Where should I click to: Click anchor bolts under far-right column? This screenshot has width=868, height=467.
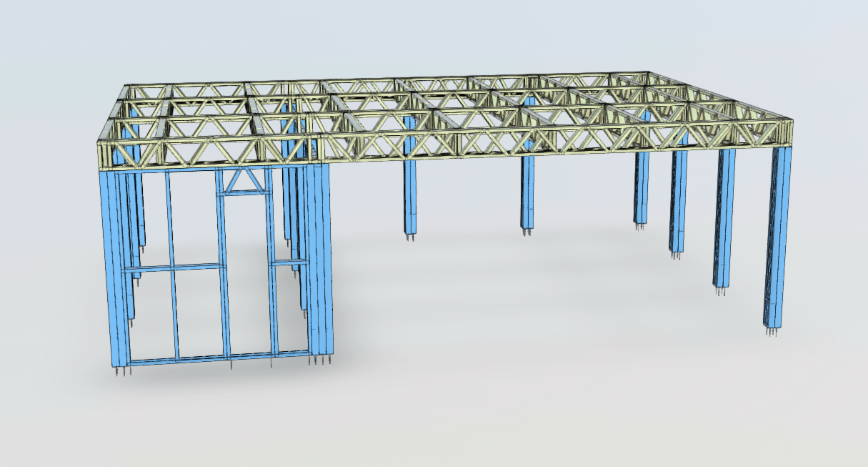click(772, 332)
